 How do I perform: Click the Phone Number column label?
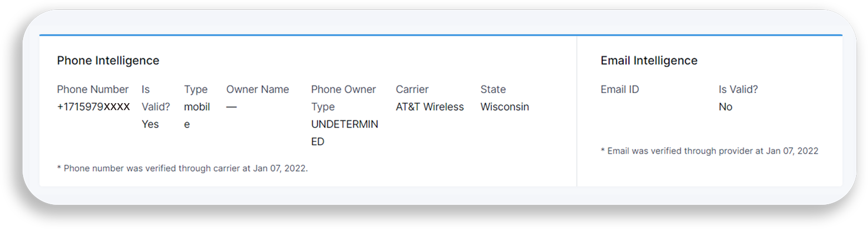coord(93,89)
